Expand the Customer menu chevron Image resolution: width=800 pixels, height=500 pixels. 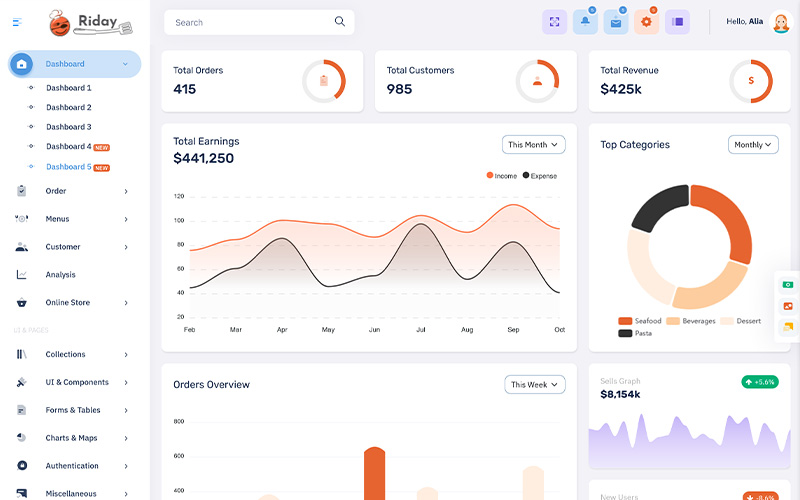point(126,247)
